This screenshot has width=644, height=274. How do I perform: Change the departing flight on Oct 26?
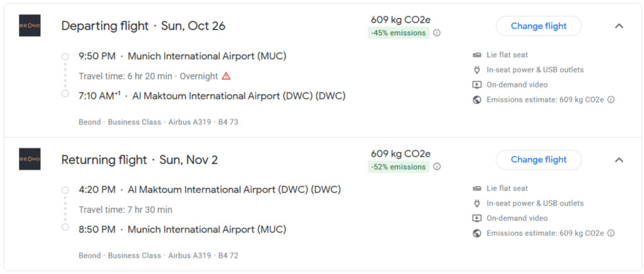tap(538, 26)
